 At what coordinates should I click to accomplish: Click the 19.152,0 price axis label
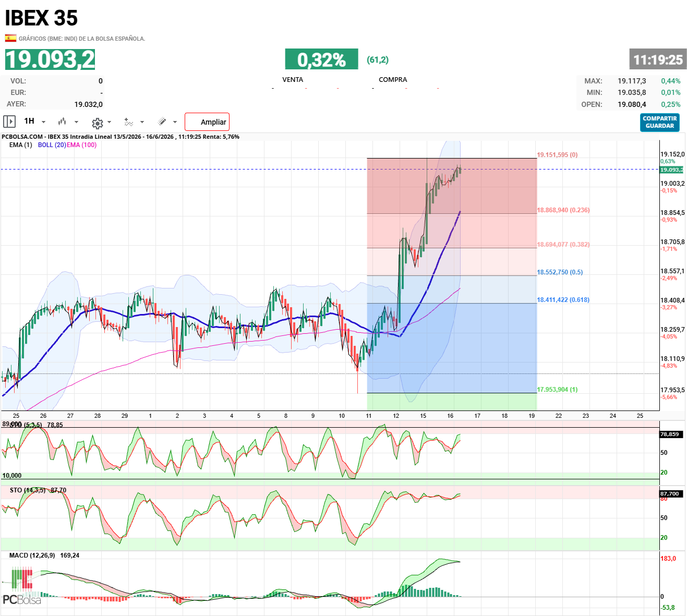click(x=672, y=154)
